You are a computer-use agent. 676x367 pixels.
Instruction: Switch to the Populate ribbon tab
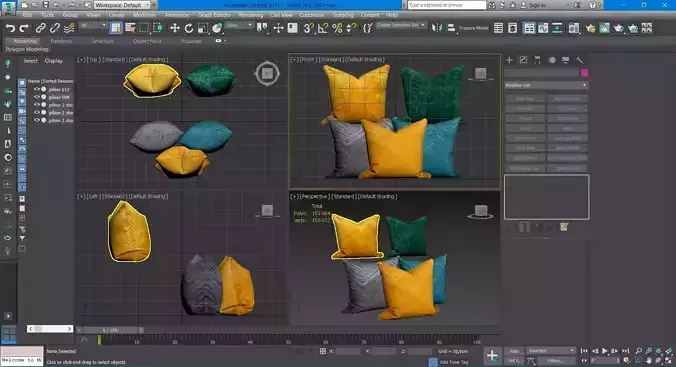point(191,41)
